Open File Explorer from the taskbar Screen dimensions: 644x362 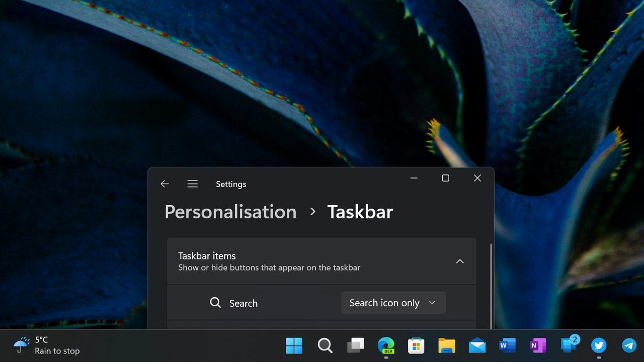(447, 345)
